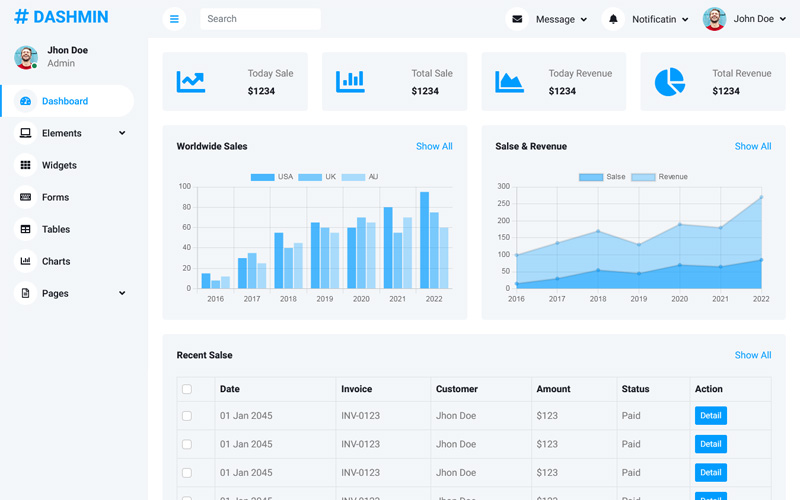Viewport: 800px width, 500px height.
Task: Open the John Doe profile dropdown
Action: pos(745,19)
